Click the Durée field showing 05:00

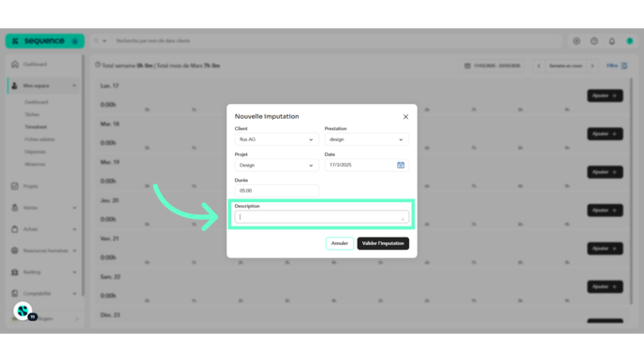coord(276,191)
